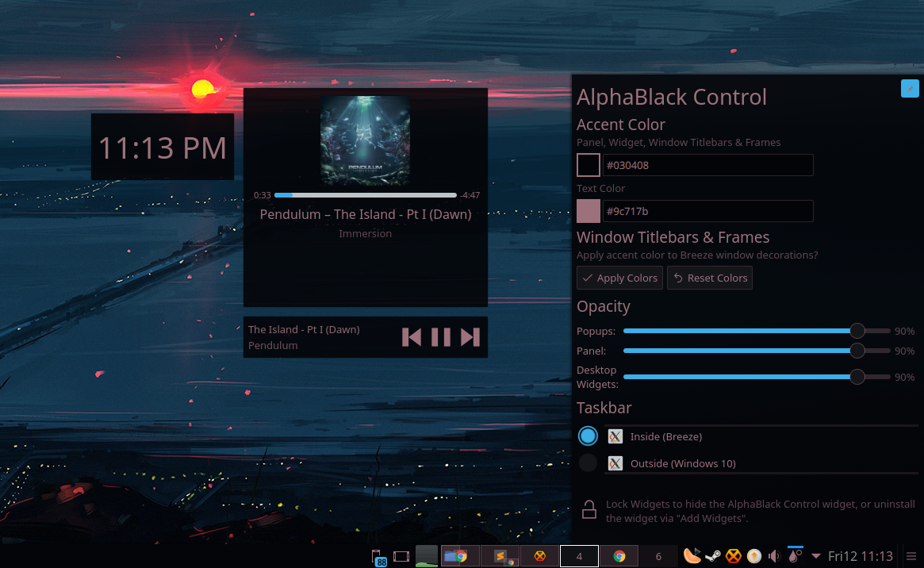Skip to next track in media widget
Screen dimensions: 924x568
[470, 337]
